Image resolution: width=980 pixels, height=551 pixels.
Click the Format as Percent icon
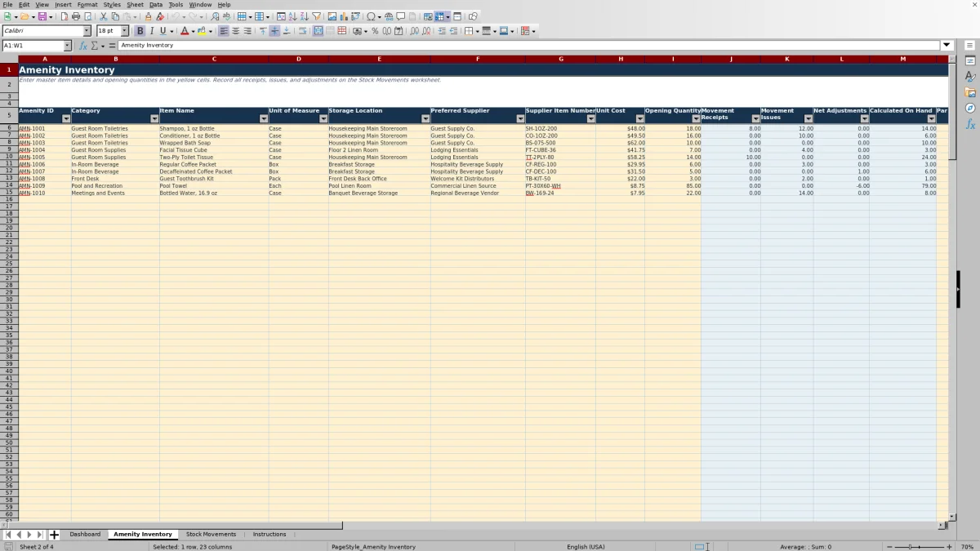click(x=375, y=31)
